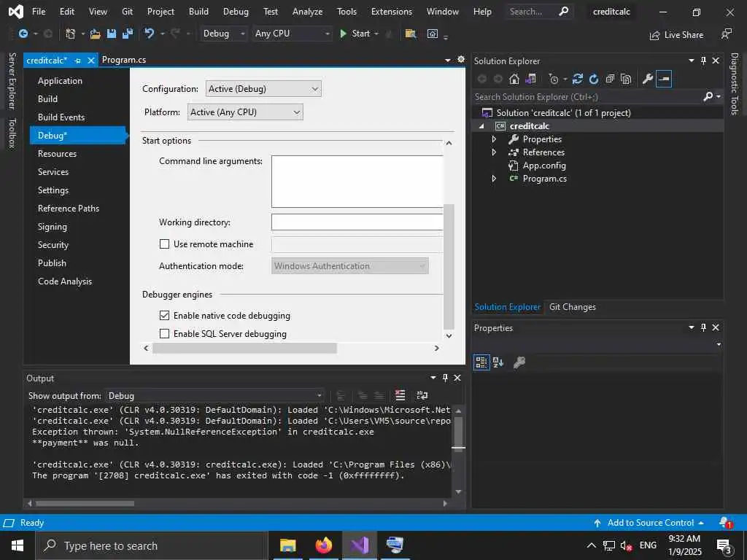This screenshot has height=560, width=747.
Task: Open Firefox from the taskbar
Action: click(x=323, y=545)
